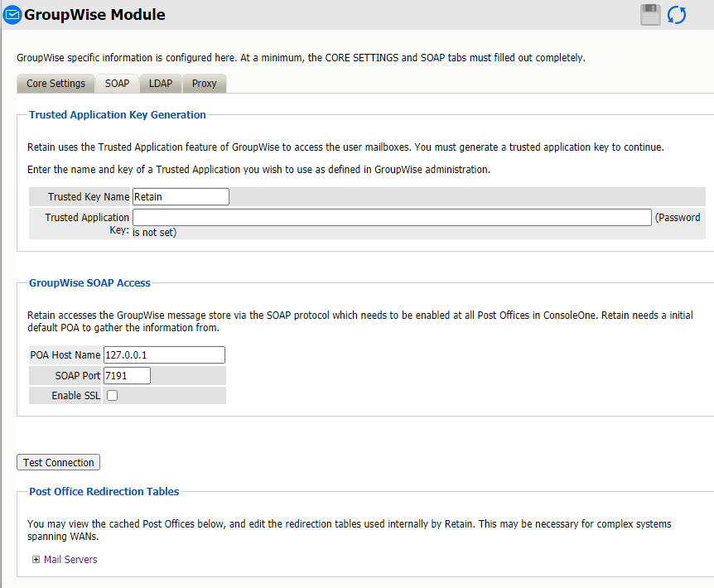Viewport: 714px width, 588px height.
Task: Select the SOAP tab
Action: click(x=117, y=84)
